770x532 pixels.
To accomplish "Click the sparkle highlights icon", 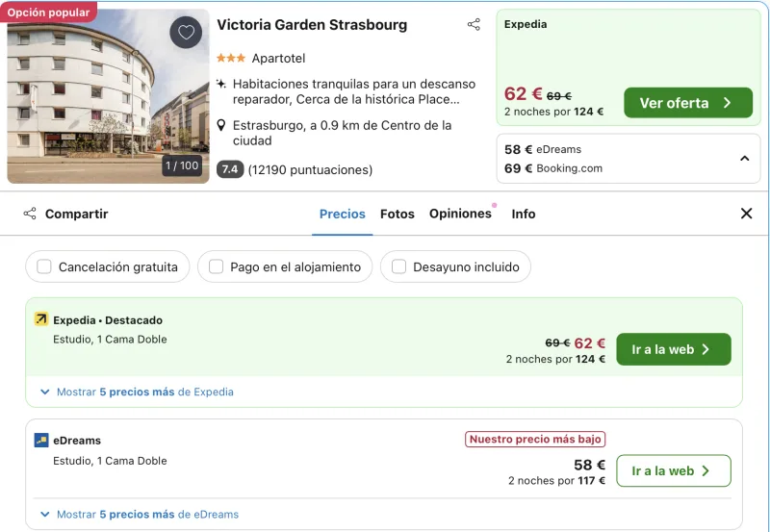I will click(x=221, y=84).
